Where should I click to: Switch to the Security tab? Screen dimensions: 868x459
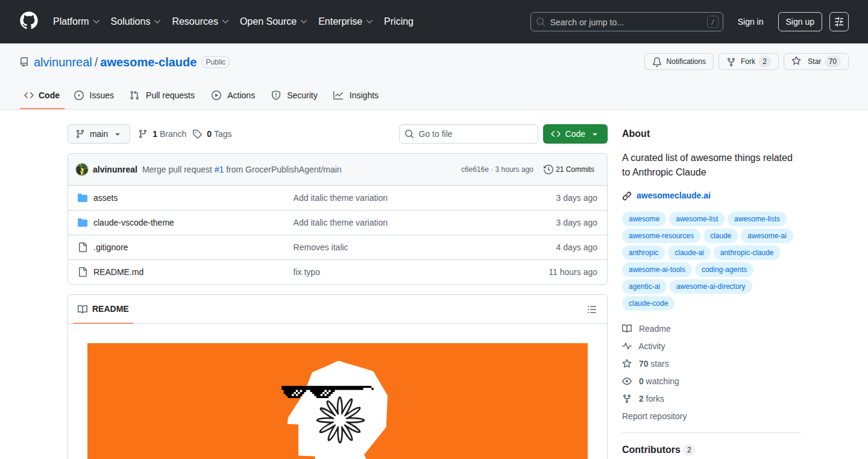pyautogui.click(x=294, y=95)
